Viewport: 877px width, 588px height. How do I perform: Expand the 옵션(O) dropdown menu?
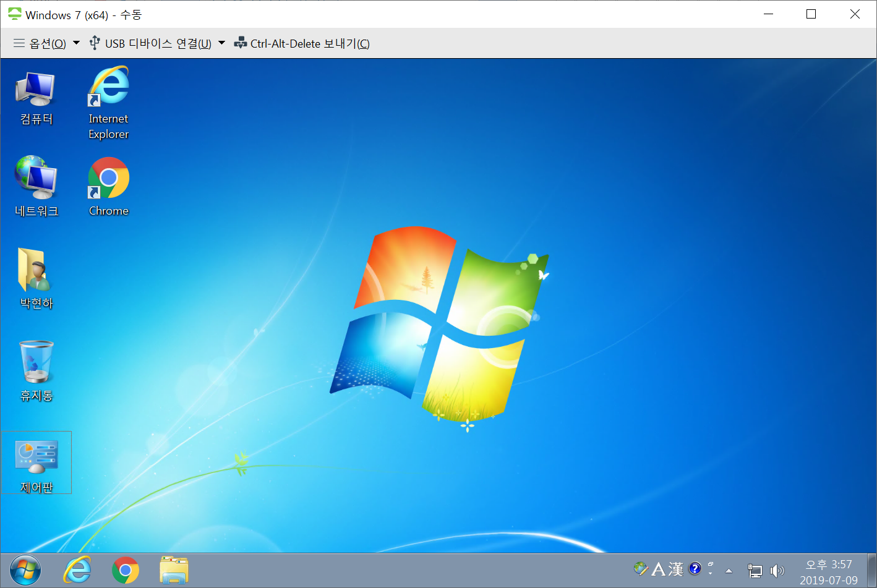click(x=46, y=43)
